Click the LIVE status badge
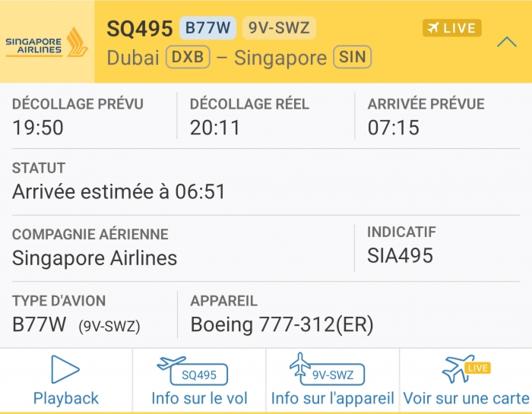The height and width of the screenshot is (414, 532). click(x=451, y=28)
